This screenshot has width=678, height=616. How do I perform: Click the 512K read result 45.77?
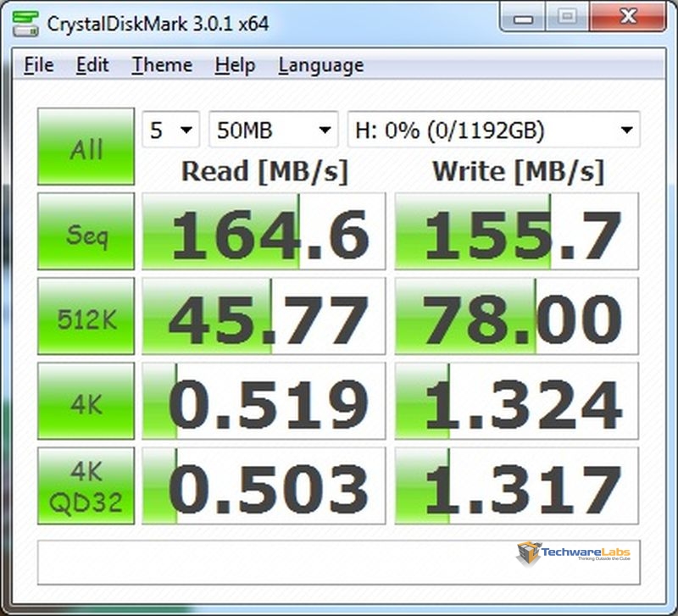click(x=264, y=316)
